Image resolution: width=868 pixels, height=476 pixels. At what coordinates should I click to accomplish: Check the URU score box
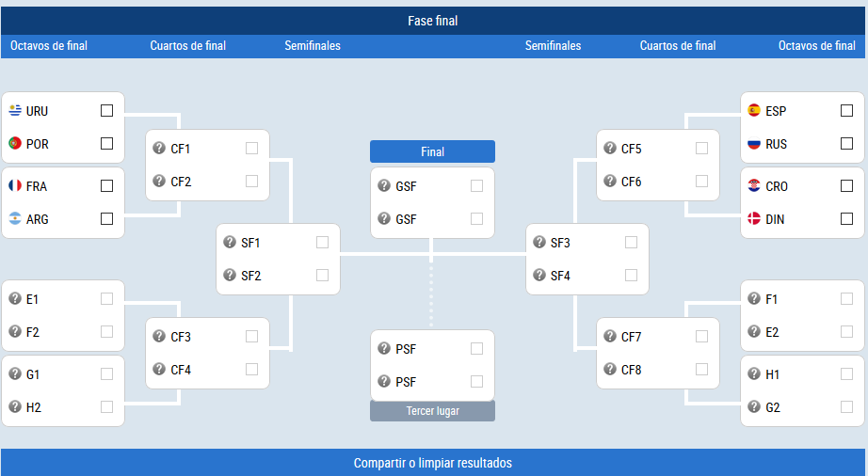(106, 111)
